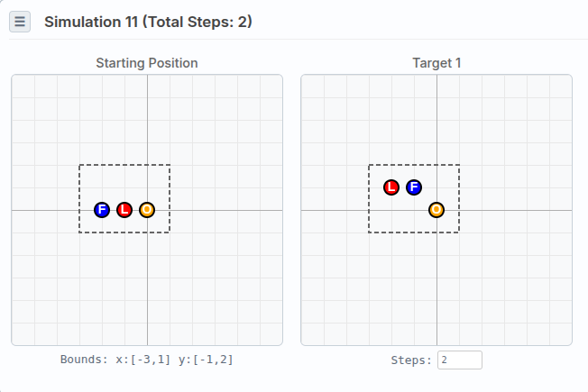Click red L circle in Target 1 grid
This screenshot has height=392, width=588.
click(391, 187)
